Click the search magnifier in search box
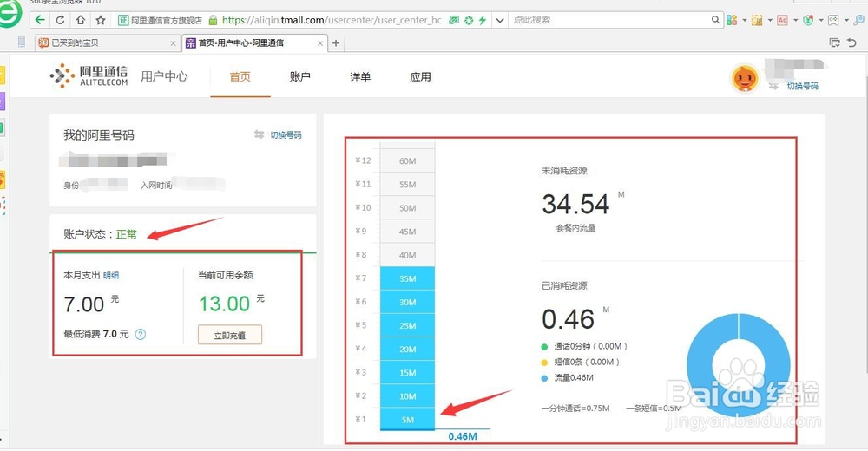Screen dimensions: 868x451 (716, 20)
